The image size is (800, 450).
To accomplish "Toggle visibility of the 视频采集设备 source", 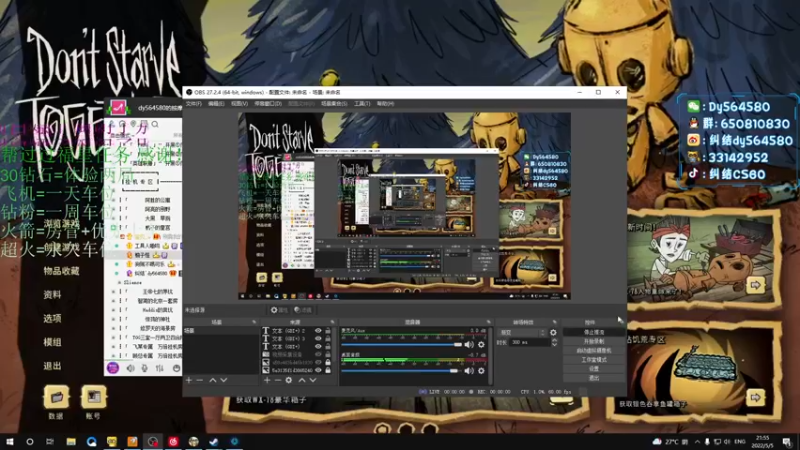I will point(318,354).
